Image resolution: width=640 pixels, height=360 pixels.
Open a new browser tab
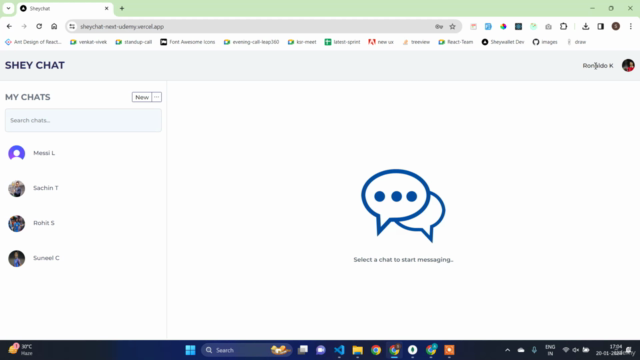click(x=122, y=8)
